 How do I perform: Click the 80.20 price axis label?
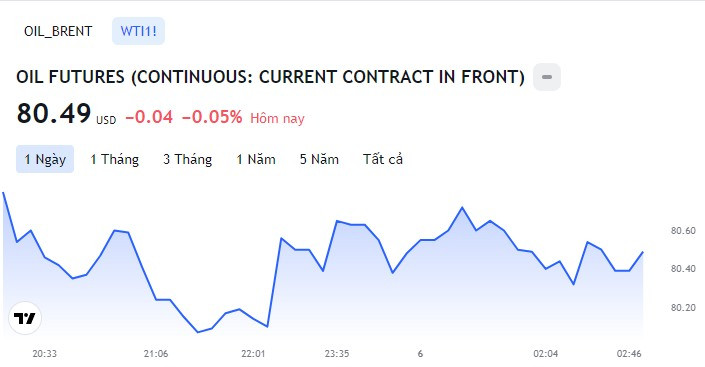[683, 308]
